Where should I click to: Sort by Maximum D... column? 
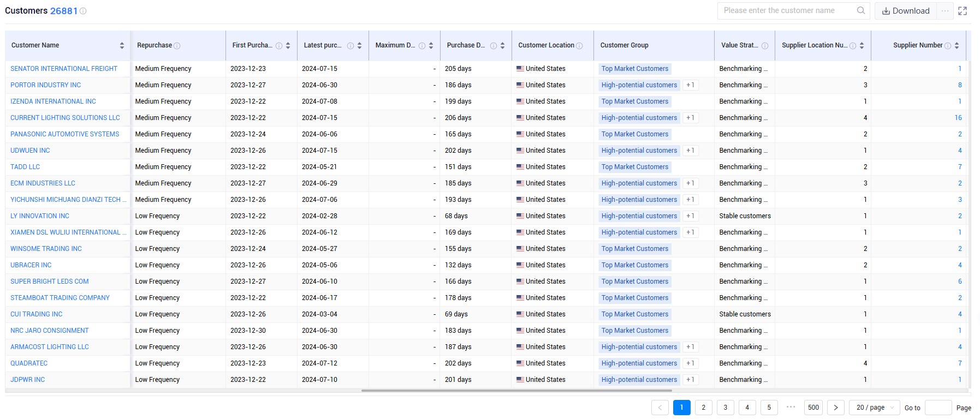pos(431,46)
